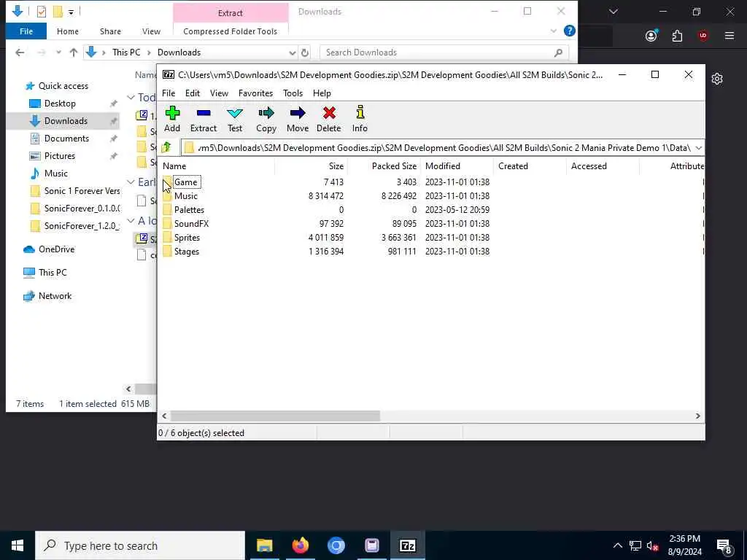Select the Sprites folder icon
The height and width of the screenshot is (560, 747).
point(167,237)
